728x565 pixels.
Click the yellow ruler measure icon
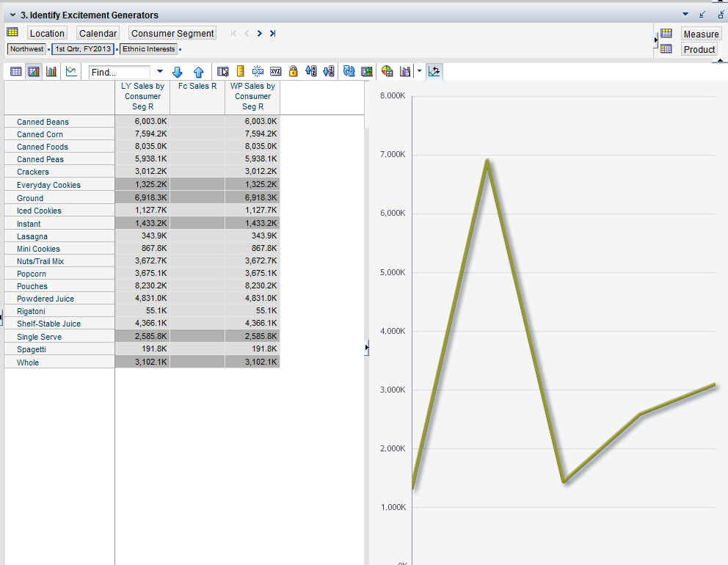[x=241, y=71]
